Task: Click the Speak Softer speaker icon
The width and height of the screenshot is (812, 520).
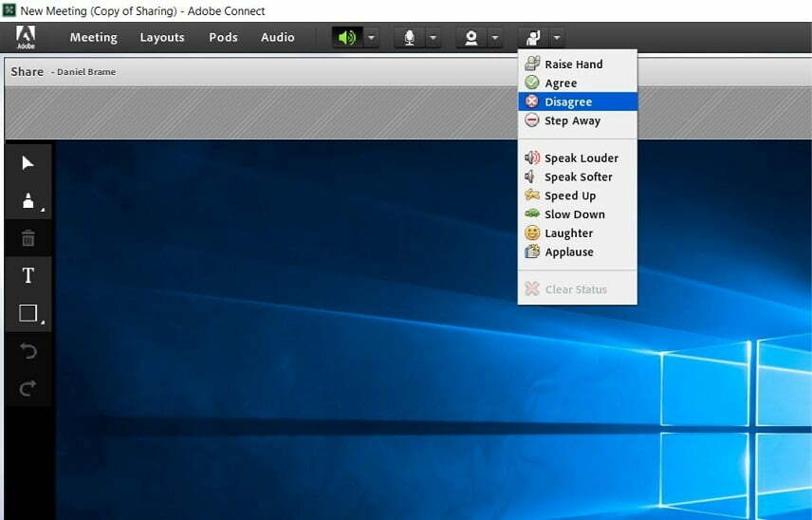Action: 530,176
